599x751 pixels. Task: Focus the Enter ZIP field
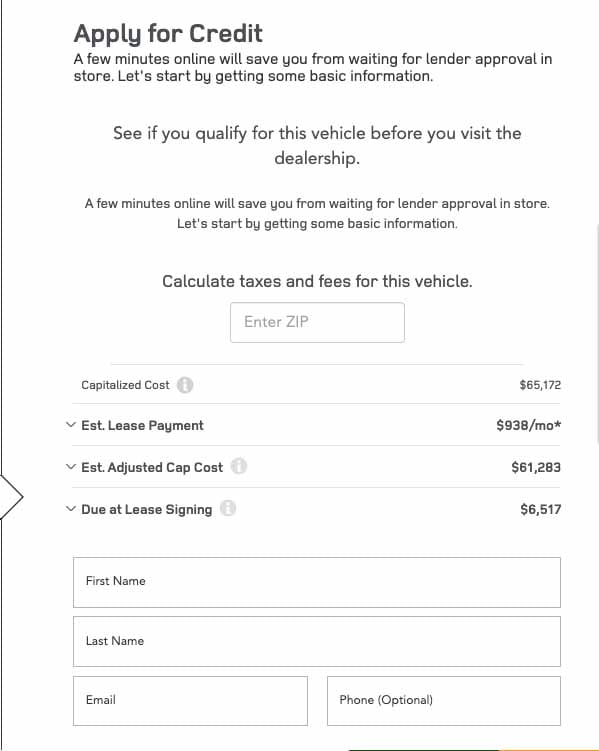(317, 322)
